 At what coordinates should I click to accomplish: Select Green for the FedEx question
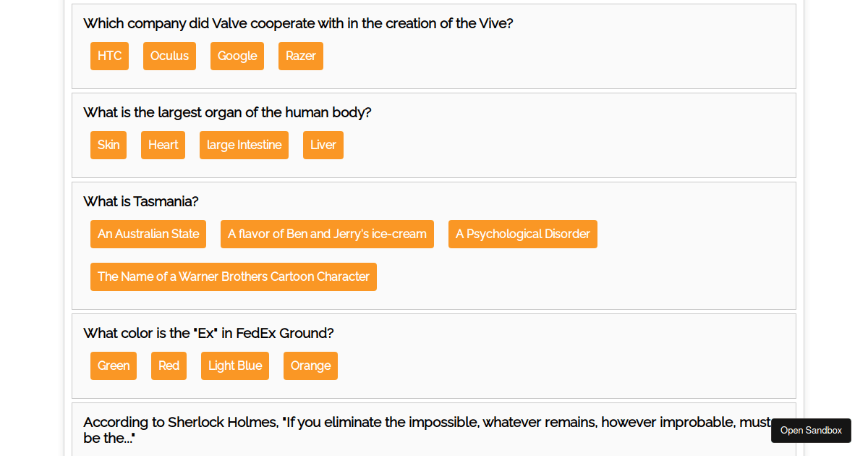[114, 366]
